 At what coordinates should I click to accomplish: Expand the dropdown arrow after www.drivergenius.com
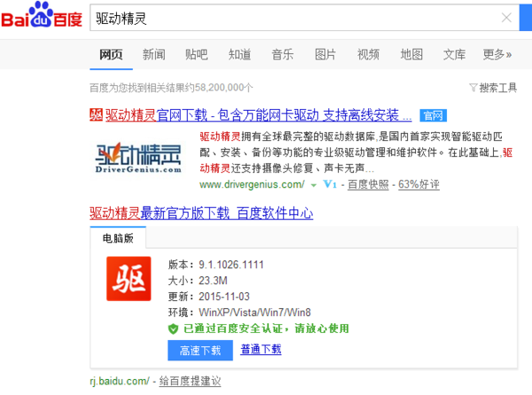(x=313, y=185)
